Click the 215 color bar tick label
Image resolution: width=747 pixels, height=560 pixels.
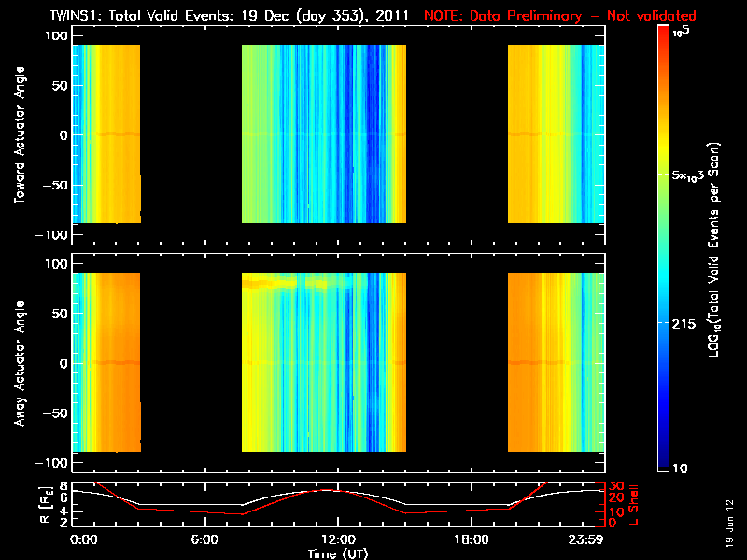pyautogui.click(x=684, y=324)
